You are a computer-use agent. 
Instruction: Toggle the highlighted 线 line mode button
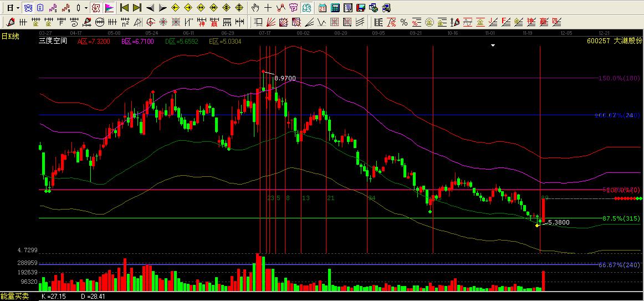point(306,8)
